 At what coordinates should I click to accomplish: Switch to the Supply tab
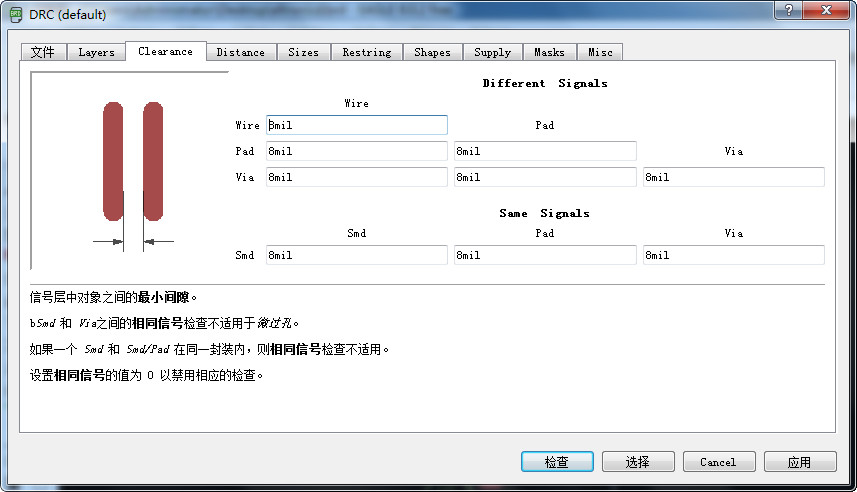coord(492,52)
